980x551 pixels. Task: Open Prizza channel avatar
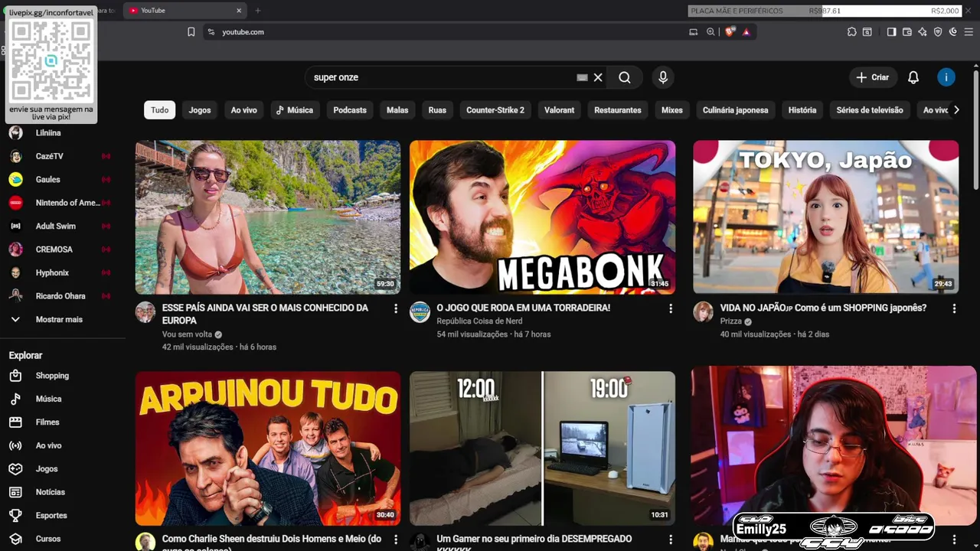703,311
